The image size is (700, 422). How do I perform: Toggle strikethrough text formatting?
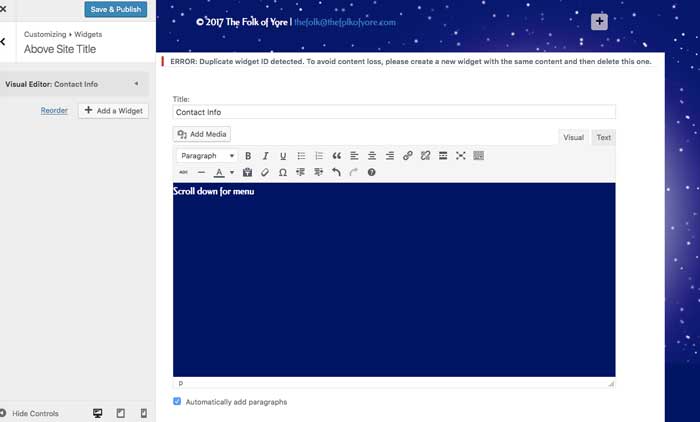(x=183, y=172)
